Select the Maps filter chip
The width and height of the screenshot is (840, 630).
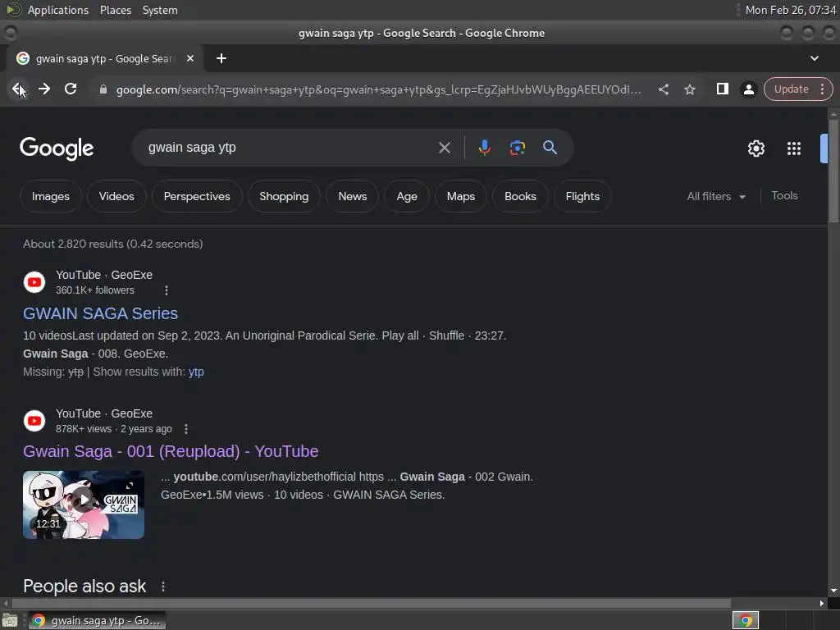coord(461,196)
